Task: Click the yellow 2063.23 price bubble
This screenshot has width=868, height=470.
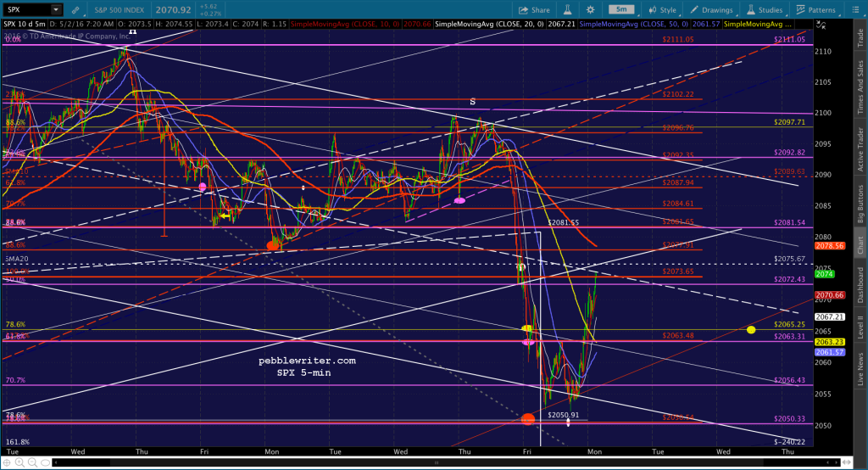Action: [830, 342]
